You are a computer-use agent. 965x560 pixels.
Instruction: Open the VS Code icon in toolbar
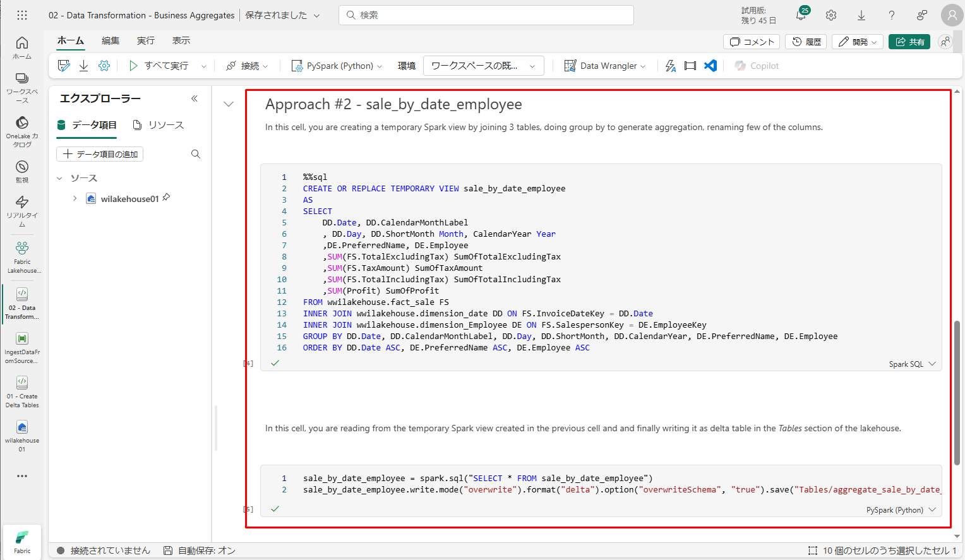pyautogui.click(x=710, y=66)
